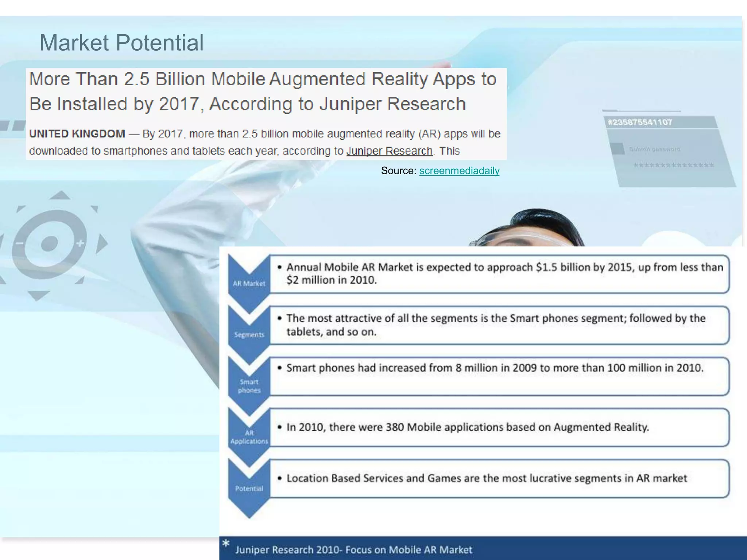Click the masked asterisks password field
Screen dimensions: 747x560
click(673, 166)
